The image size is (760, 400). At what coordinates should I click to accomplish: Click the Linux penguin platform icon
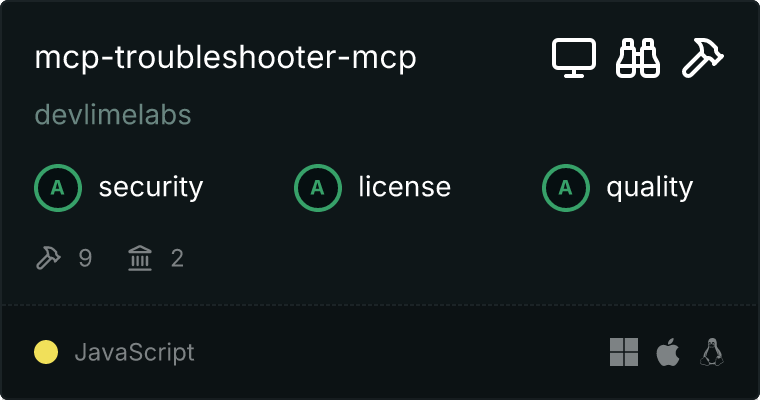712,352
